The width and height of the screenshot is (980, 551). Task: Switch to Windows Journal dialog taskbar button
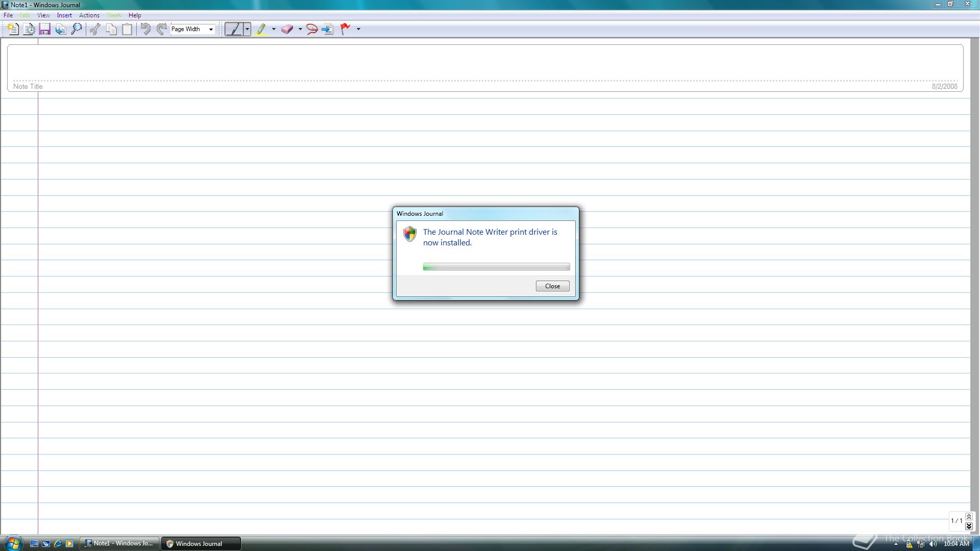pyautogui.click(x=201, y=543)
